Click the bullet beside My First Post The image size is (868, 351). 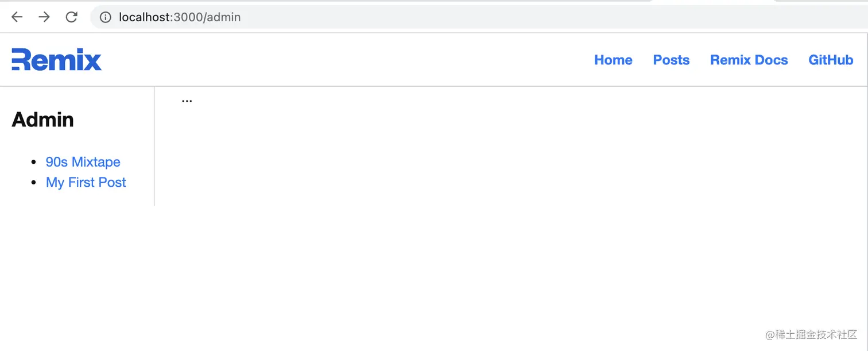coord(33,183)
